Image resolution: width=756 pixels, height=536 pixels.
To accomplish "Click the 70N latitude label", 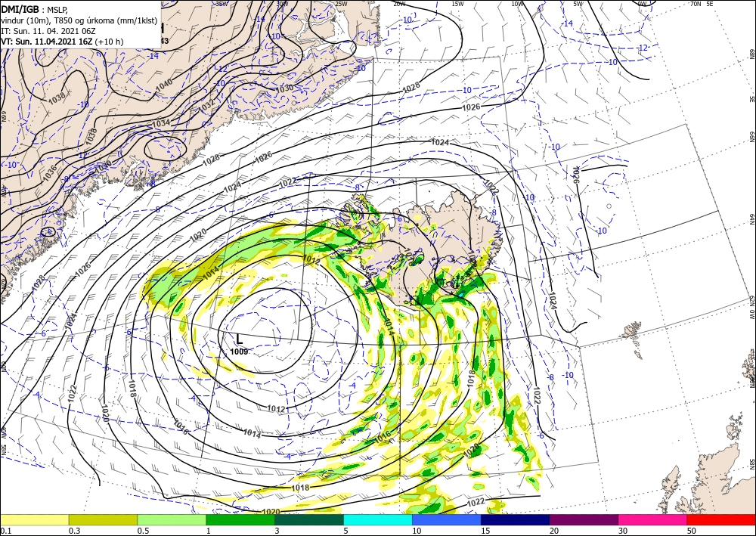I will pos(696,4).
